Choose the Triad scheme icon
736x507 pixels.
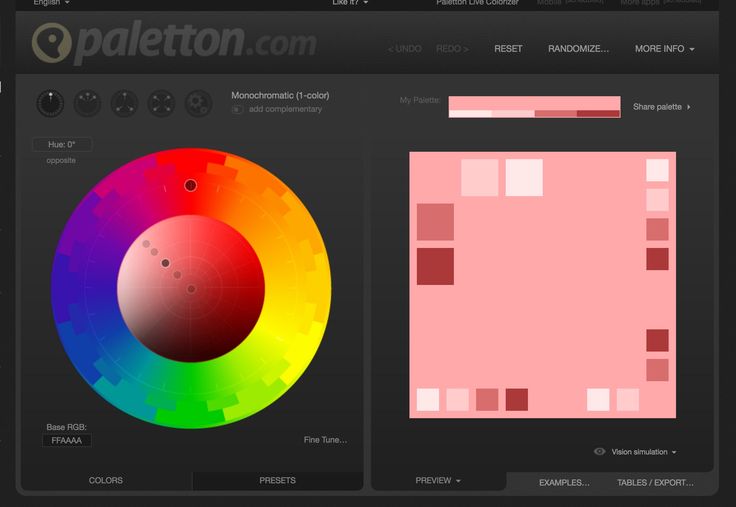(x=124, y=103)
